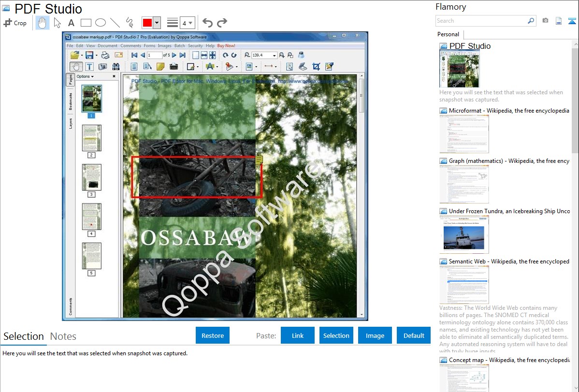Pick the ellipse shape tool
Viewport: 579px width, 392px height.
coord(101,23)
